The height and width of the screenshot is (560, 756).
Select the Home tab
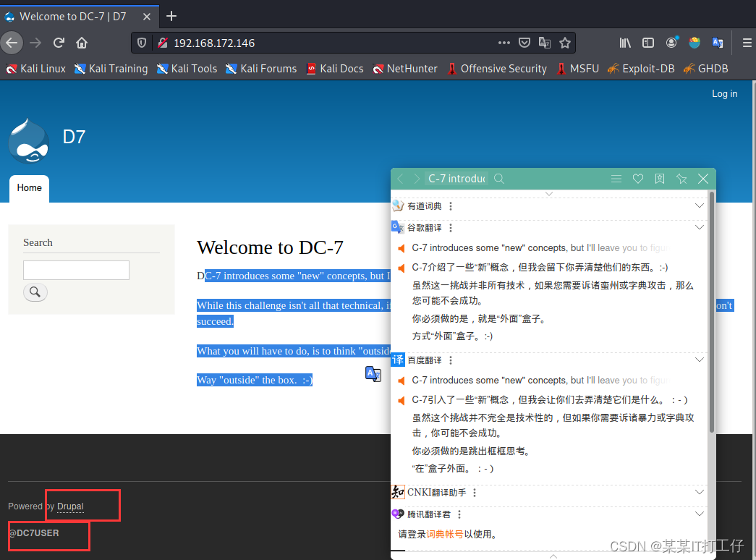tap(30, 187)
